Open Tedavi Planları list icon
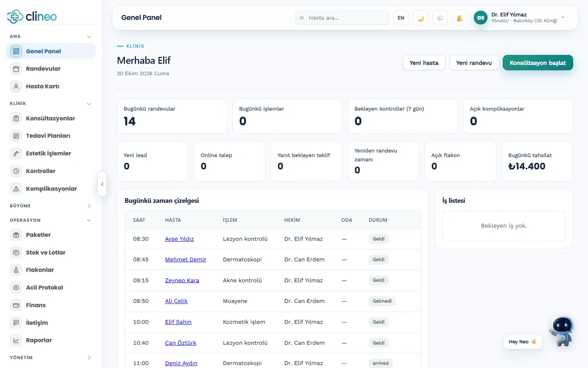 click(x=16, y=136)
